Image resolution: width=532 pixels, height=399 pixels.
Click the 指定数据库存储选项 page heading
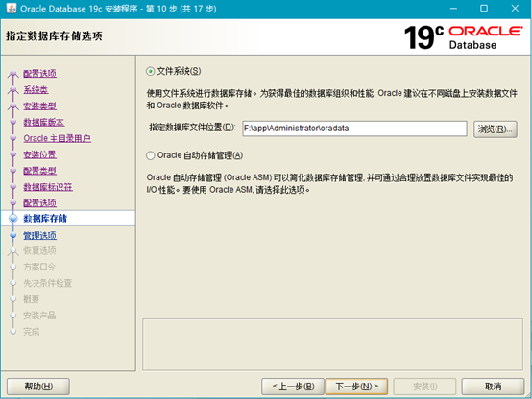point(54,35)
